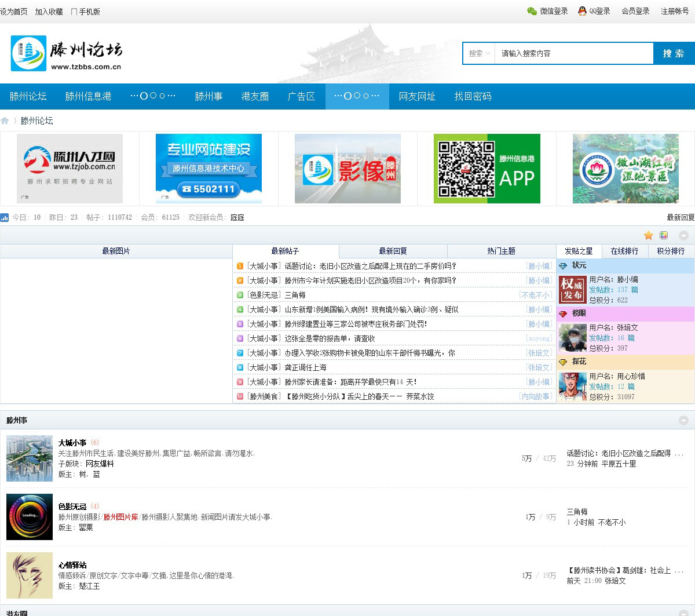Click the Tengzhou forum logo

[x=67, y=53]
